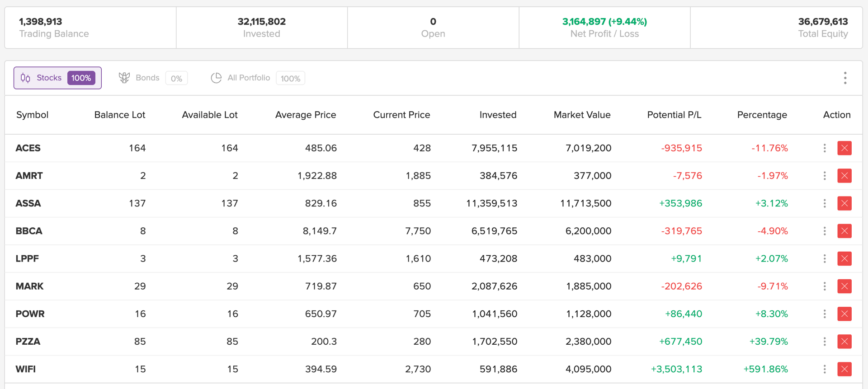Open the three-dot menu for PZZA row

coord(825,342)
